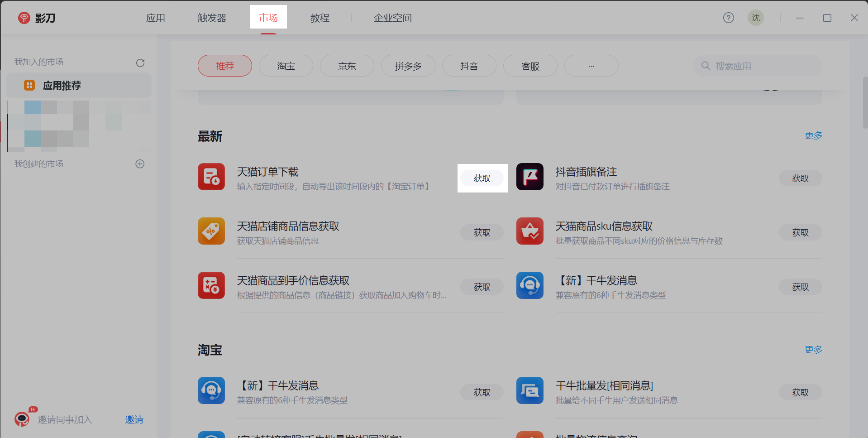Refresh the 我加入的市场 list

(x=140, y=63)
